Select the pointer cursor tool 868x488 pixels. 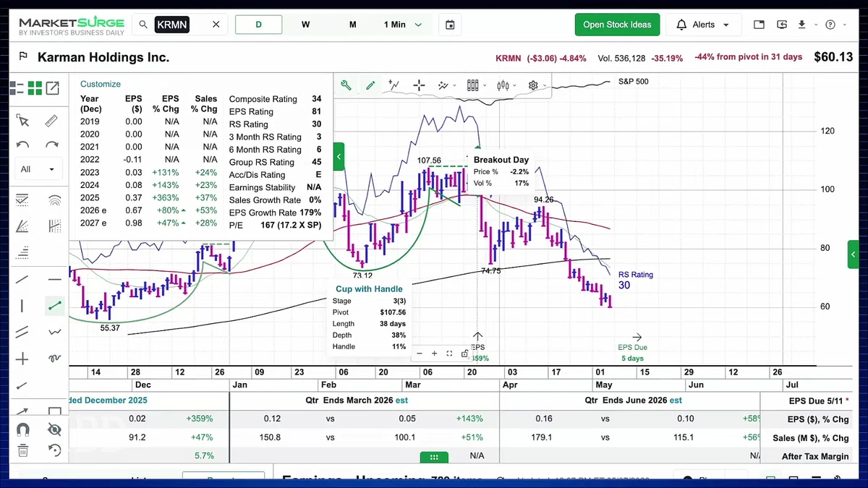tap(22, 121)
